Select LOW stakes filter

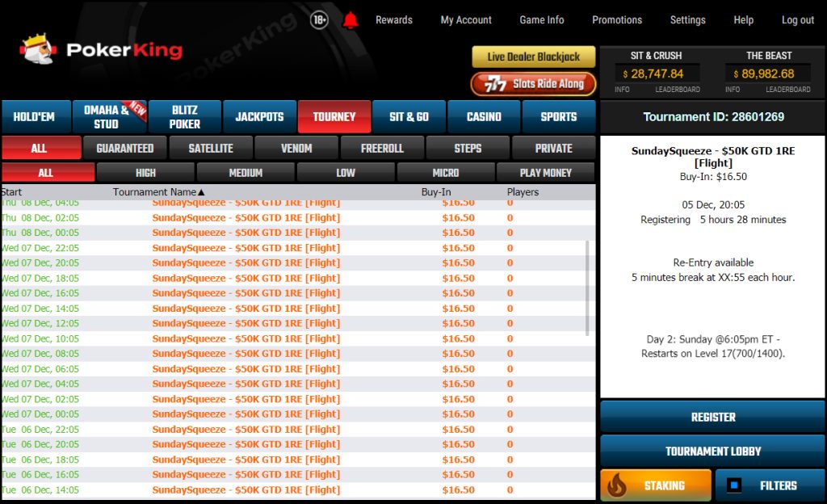346,172
